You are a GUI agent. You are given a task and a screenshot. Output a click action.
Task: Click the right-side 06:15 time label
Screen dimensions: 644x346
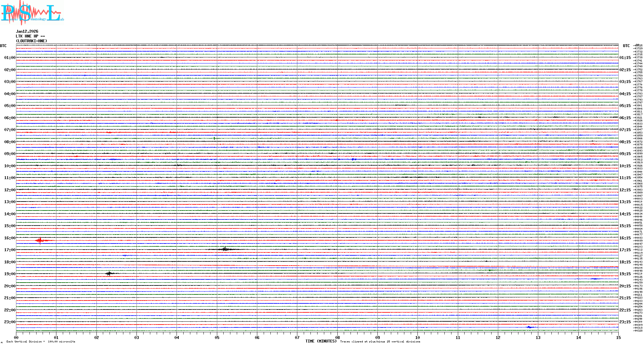point(625,118)
